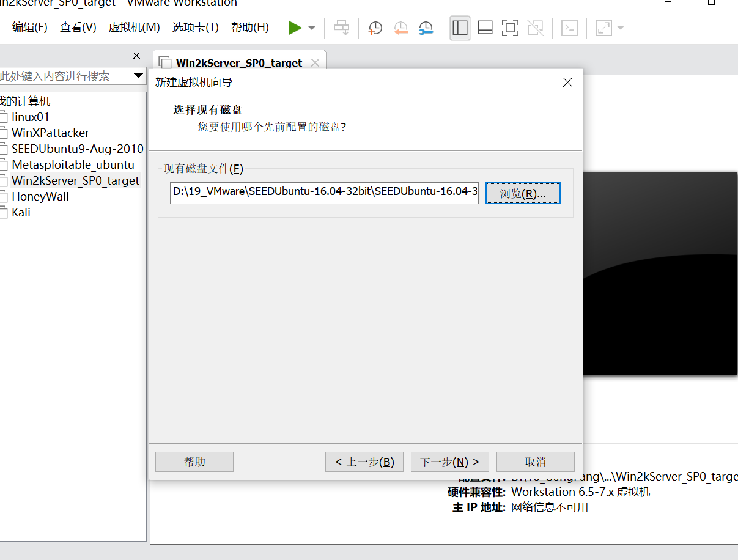Screen dimensions: 738x560
Task: Open the 查看(V) menu
Action: [x=78, y=28]
